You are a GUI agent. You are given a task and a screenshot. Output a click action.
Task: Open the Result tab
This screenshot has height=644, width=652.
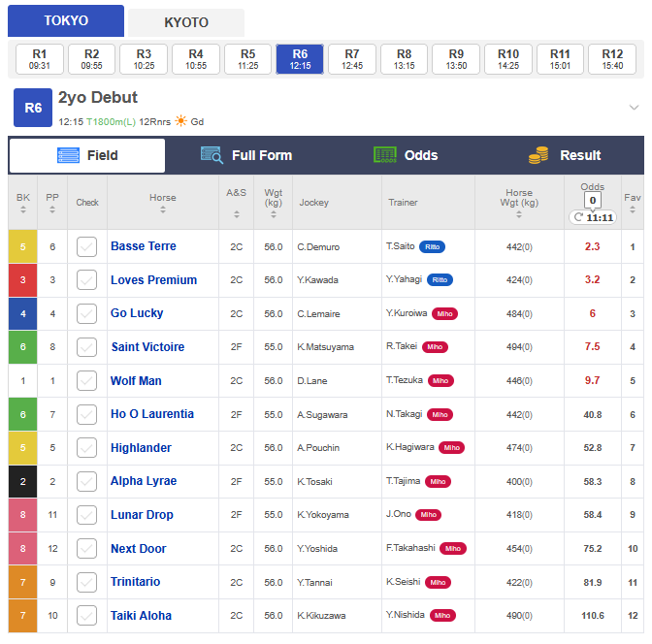(x=565, y=155)
